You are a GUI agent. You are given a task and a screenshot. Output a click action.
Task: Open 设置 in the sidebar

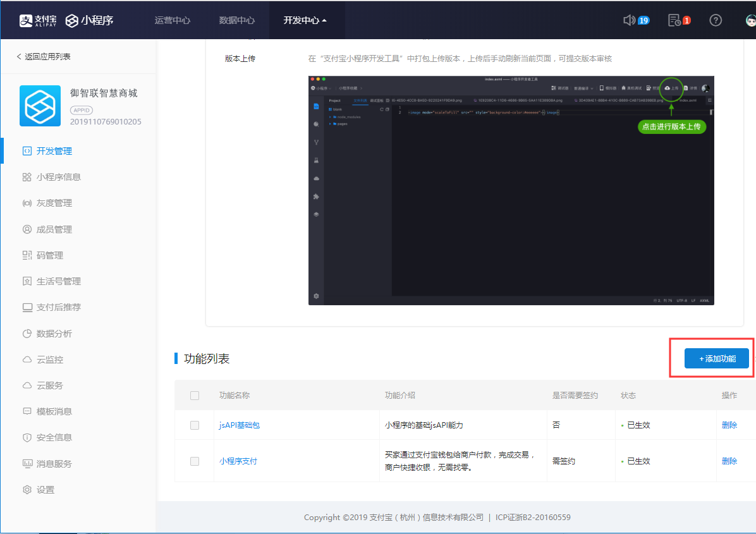click(45, 490)
